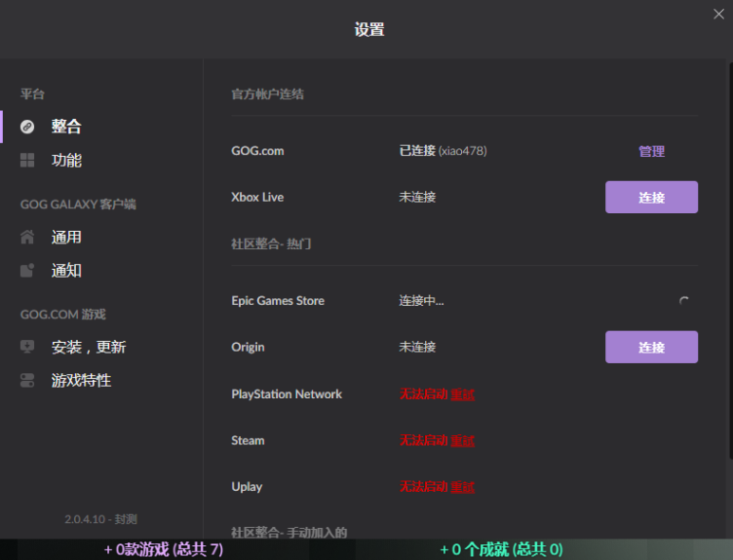The height and width of the screenshot is (560, 733).
Task: Click the Uplay 无法启动 error text
Action: (424, 487)
